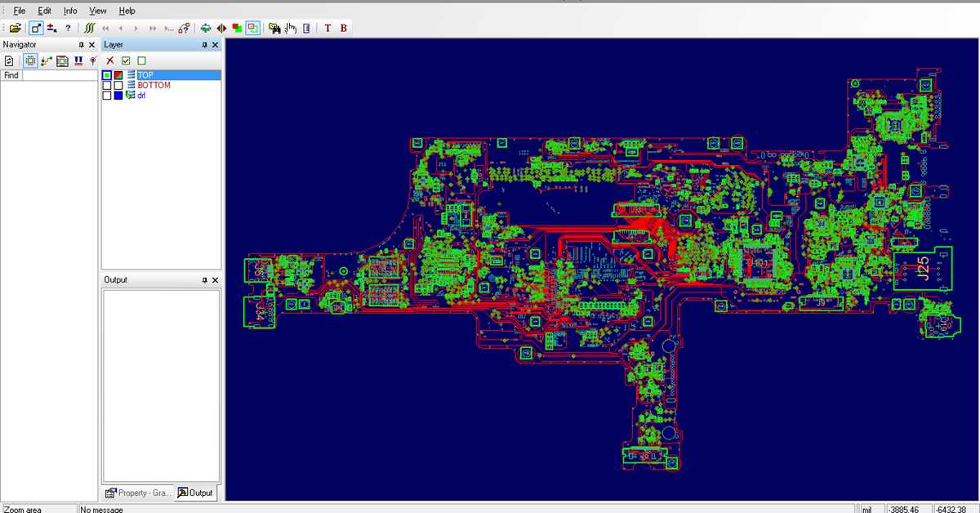
Task: Open the View menu
Action: coord(98,11)
